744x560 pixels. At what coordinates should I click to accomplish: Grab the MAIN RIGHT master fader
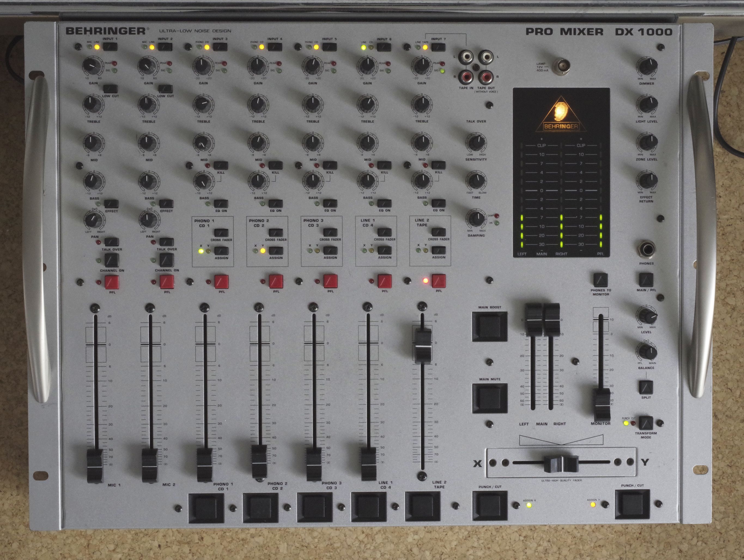(552, 320)
